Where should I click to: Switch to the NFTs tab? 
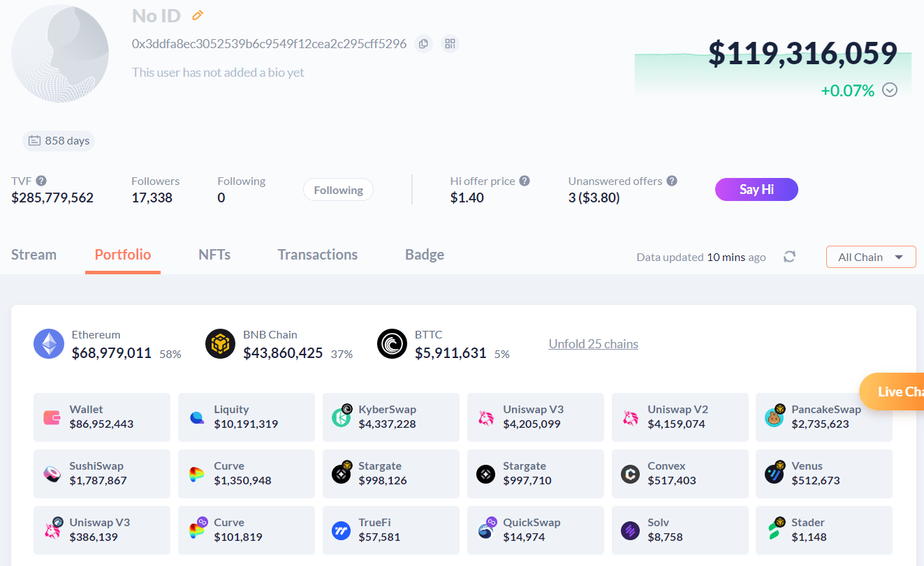[x=214, y=255]
